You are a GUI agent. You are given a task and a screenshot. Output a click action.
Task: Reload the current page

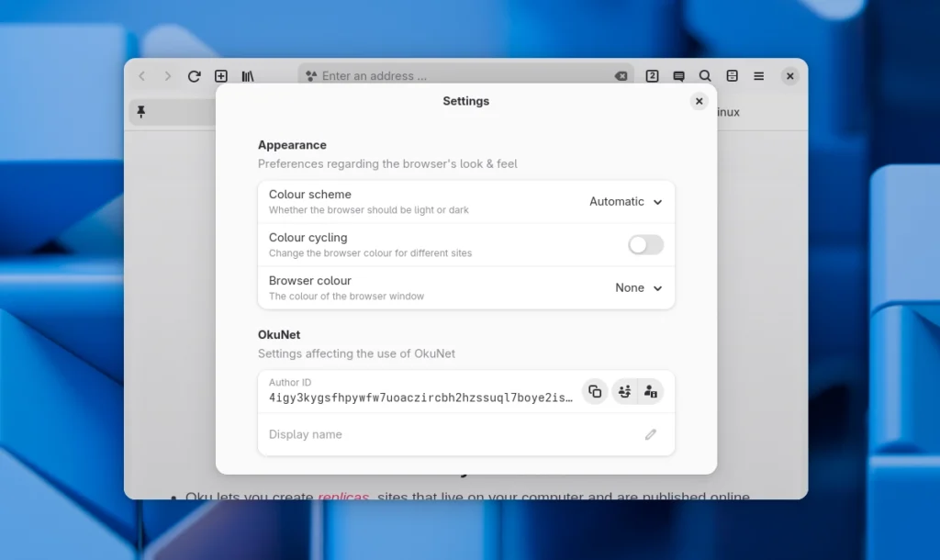click(194, 76)
